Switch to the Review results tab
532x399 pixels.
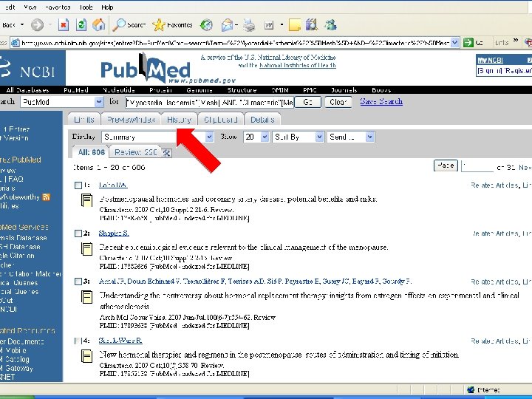tap(136, 152)
